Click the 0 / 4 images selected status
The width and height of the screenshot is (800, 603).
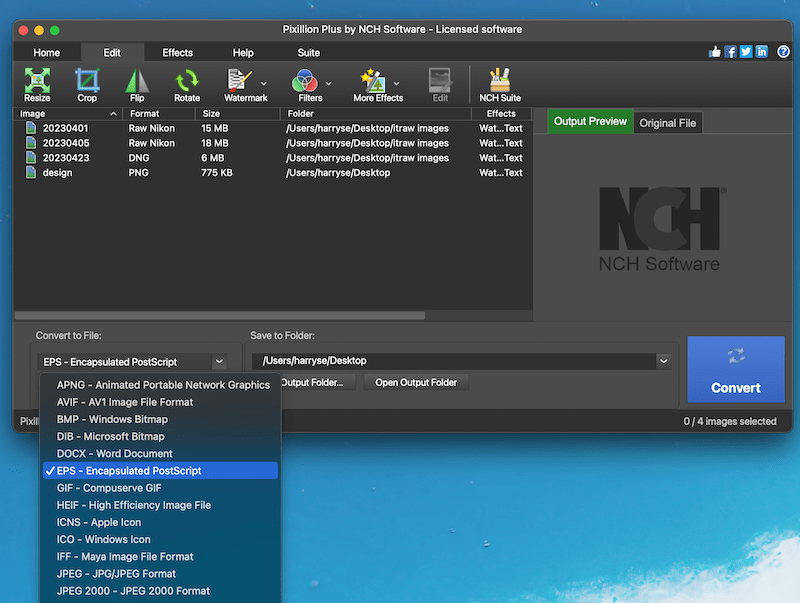(730, 421)
